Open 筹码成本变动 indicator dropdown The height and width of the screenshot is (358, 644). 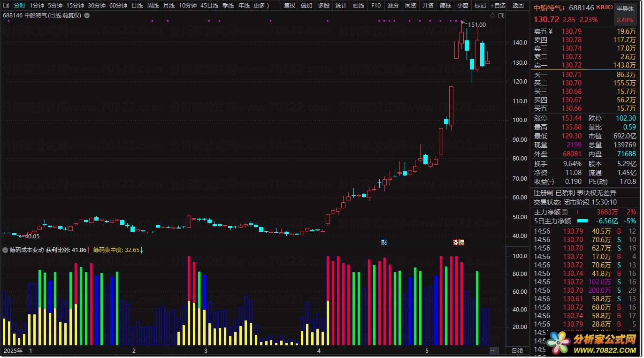(x=6, y=250)
